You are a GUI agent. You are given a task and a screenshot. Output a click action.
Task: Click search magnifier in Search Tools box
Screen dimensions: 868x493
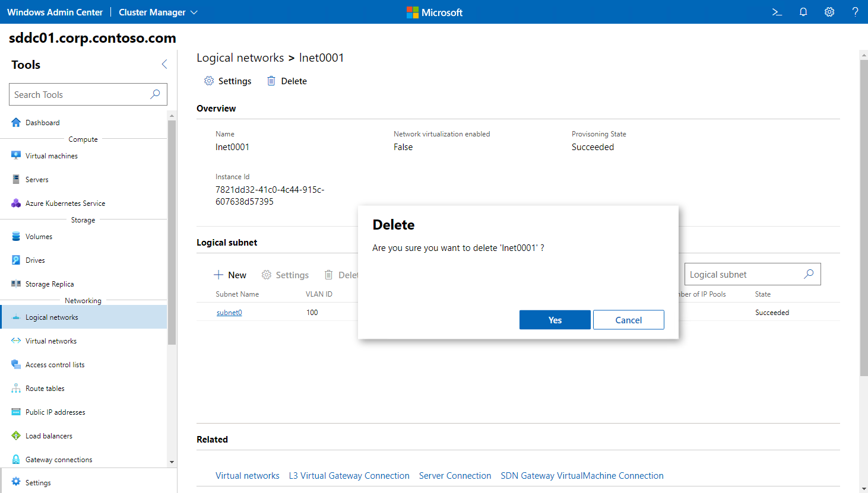tap(155, 94)
